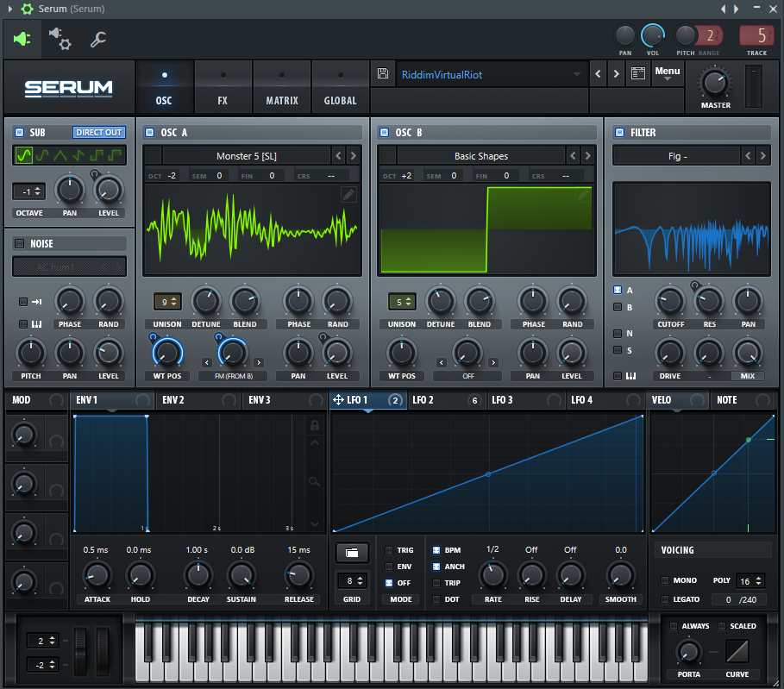The image size is (784, 689).
Task: Open the Basic Shapes wavetable selector
Action: pos(481,156)
